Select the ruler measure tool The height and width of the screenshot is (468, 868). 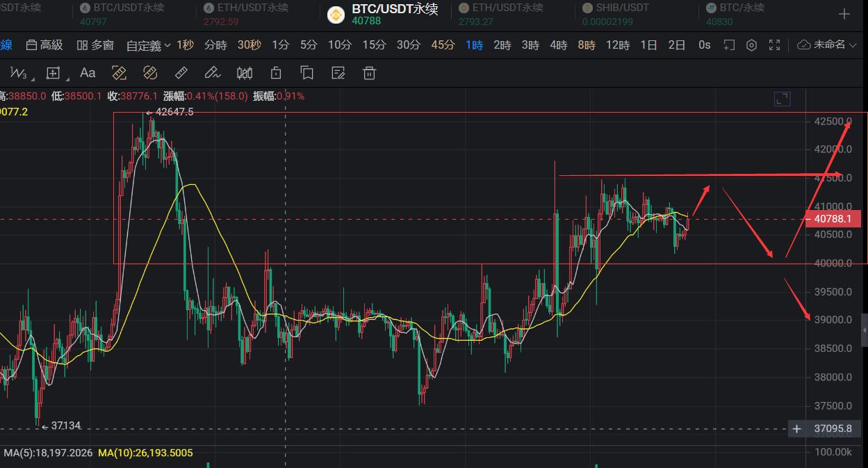pos(181,73)
